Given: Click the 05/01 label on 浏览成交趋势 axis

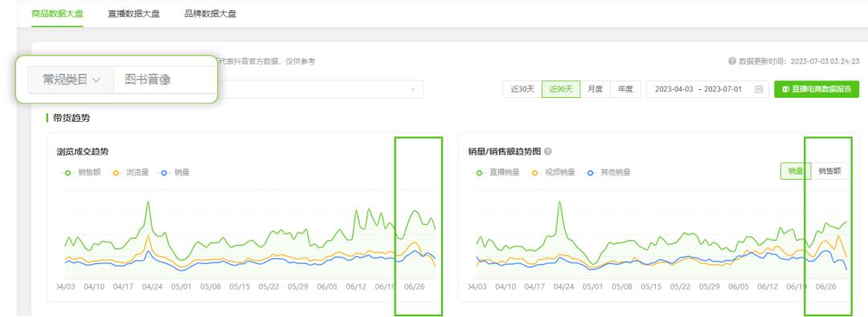Looking at the screenshot, I should pos(181,287).
